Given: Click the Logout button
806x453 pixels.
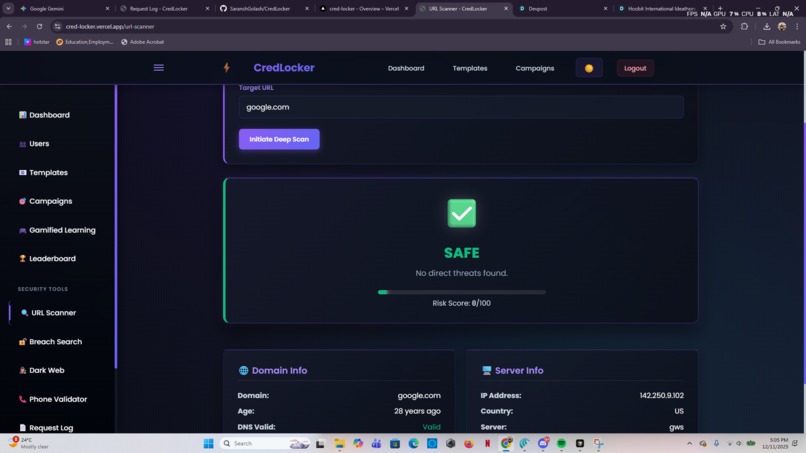Looking at the screenshot, I should [635, 68].
